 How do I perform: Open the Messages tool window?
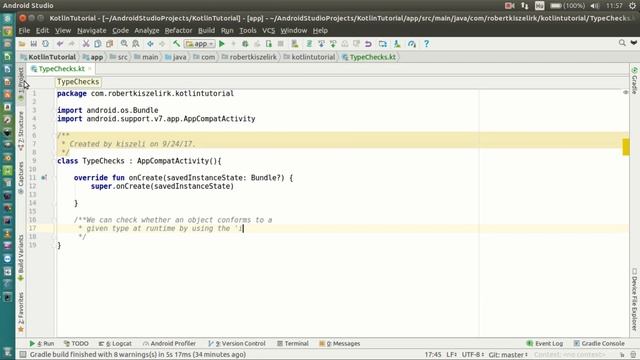pos(340,344)
